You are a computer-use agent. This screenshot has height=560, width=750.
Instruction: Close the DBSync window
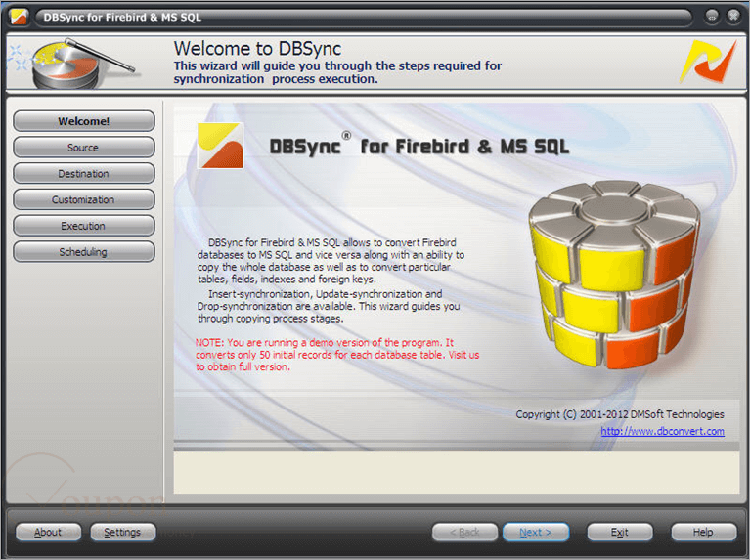point(733,17)
